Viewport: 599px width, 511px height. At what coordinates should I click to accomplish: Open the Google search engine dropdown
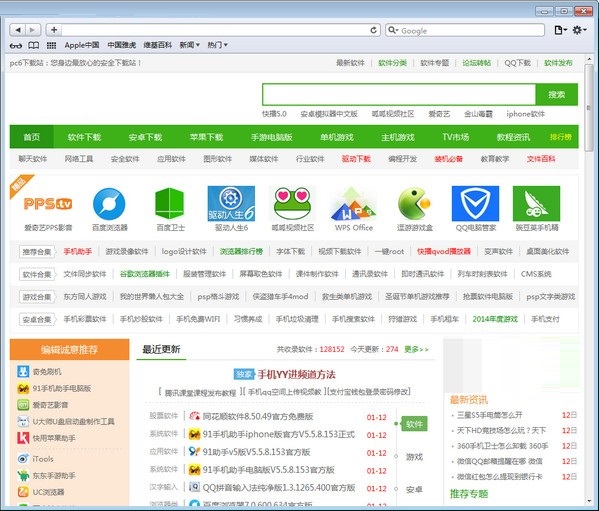(393, 30)
